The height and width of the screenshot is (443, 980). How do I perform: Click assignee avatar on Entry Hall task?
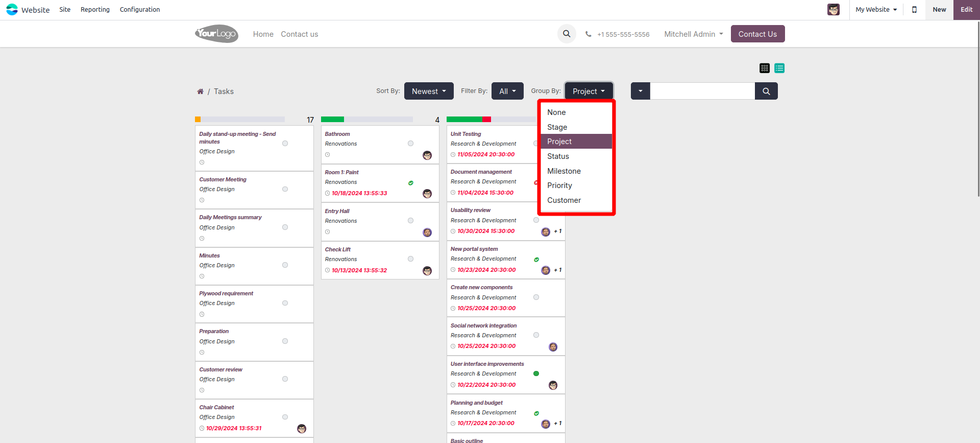tap(427, 232)
